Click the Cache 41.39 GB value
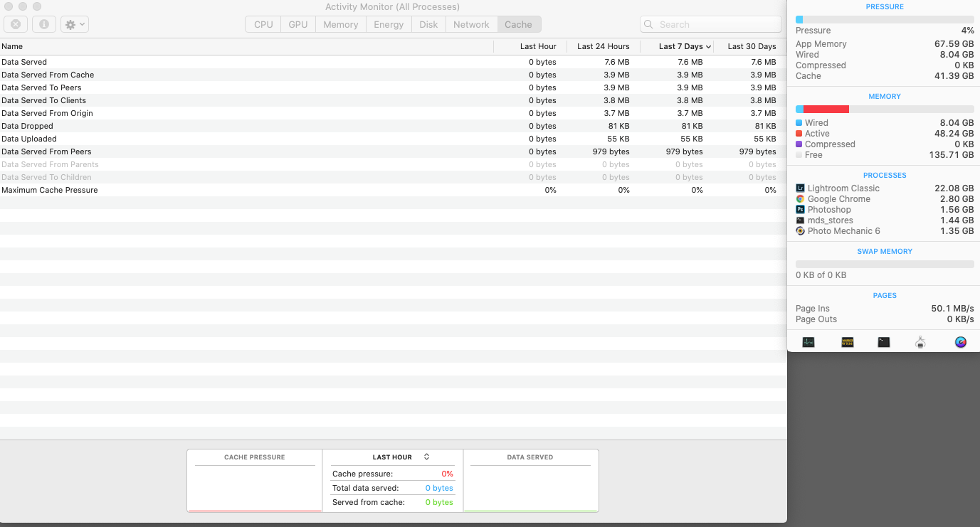Viewport: 980px width, 527px height. [954, 76]
